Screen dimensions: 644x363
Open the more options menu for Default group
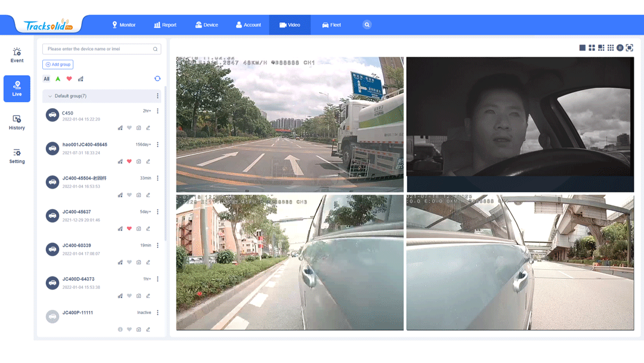click(x=157, y=96)
